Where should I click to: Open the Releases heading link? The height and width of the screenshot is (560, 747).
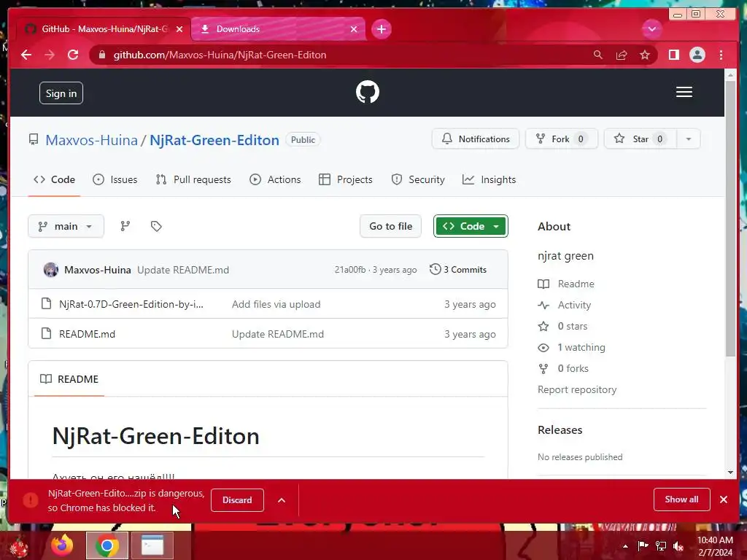pyautogui.click(x=560, y=430)
